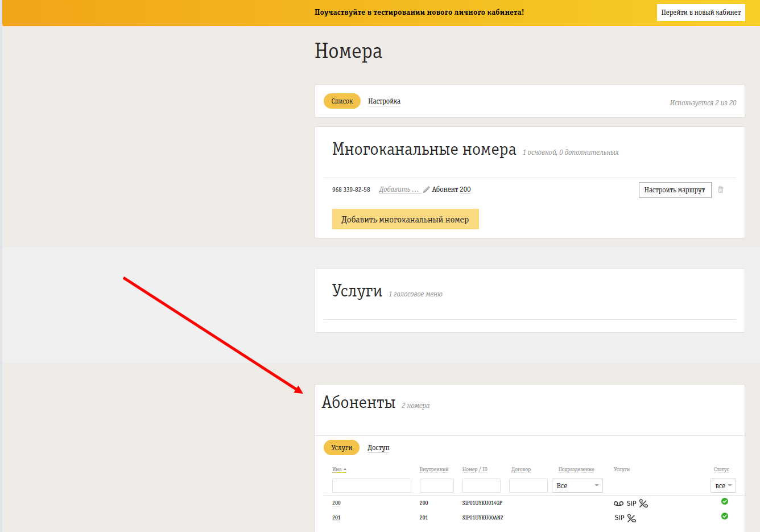Image resolution: width=760 pixels, height=532 pixels.
Task: Open the Подразделение filter dropdown
Action: click(x=577, y=485)
